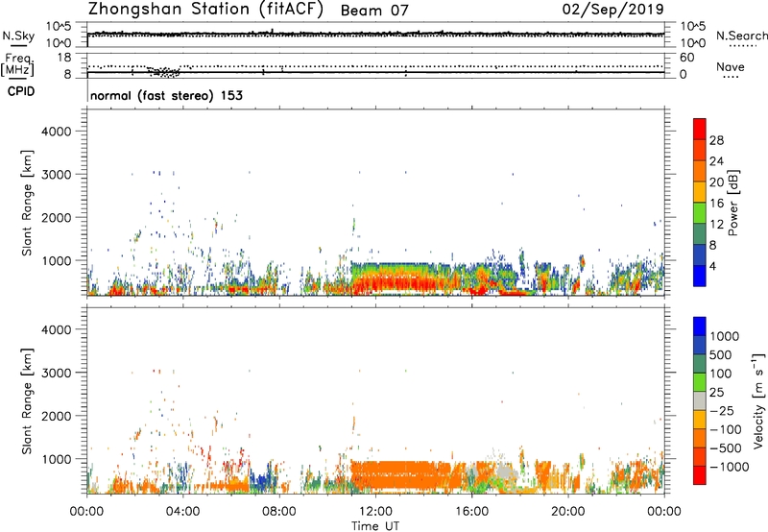
Task: Click the blue top of the Velocity color bar
Action: point(700,326)
